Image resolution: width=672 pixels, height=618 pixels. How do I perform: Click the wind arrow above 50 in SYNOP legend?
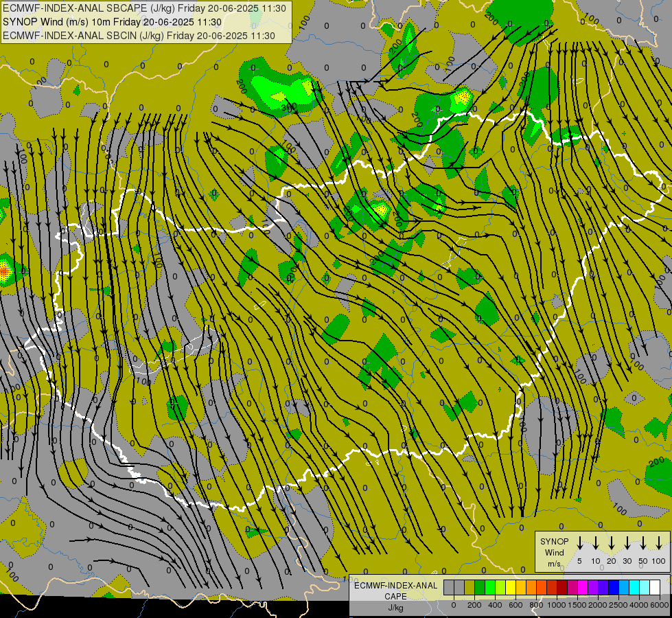pyautogui.click(x=643, y=543)
